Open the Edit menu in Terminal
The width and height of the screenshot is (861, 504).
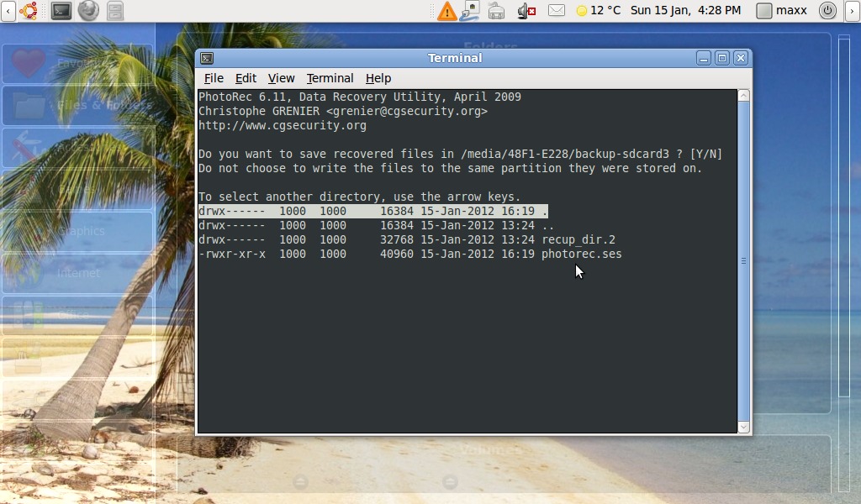[x=246, y=78]
